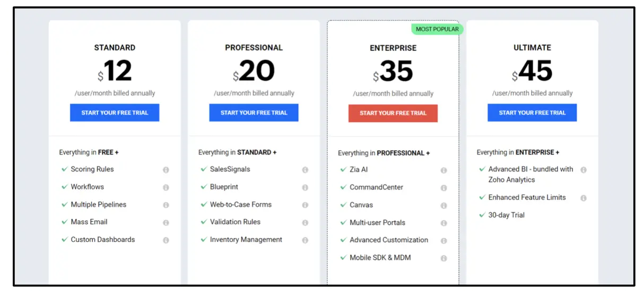Viewport: 644px width, 291px height.
Task: Show info for Advanced BI feature
Action: [584, 170]
